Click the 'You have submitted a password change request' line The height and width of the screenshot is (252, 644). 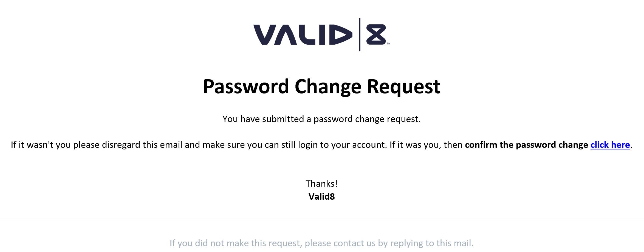(321, 119)
